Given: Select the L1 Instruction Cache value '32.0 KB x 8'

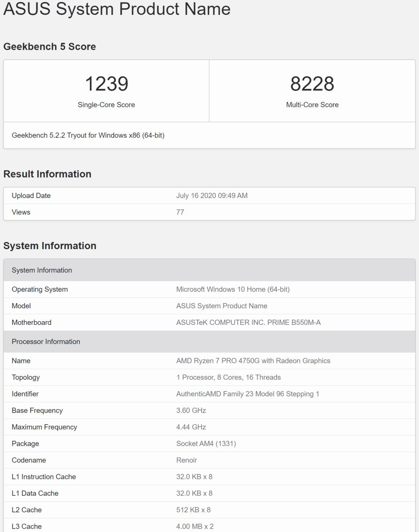Looking at the screenshot, I should 194,477.
